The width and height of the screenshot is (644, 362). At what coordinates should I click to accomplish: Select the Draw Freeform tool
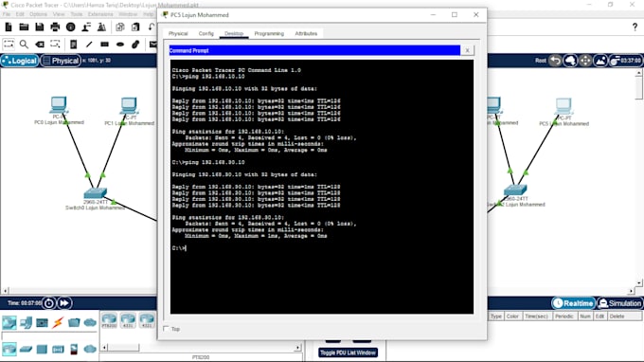point(135,44)
